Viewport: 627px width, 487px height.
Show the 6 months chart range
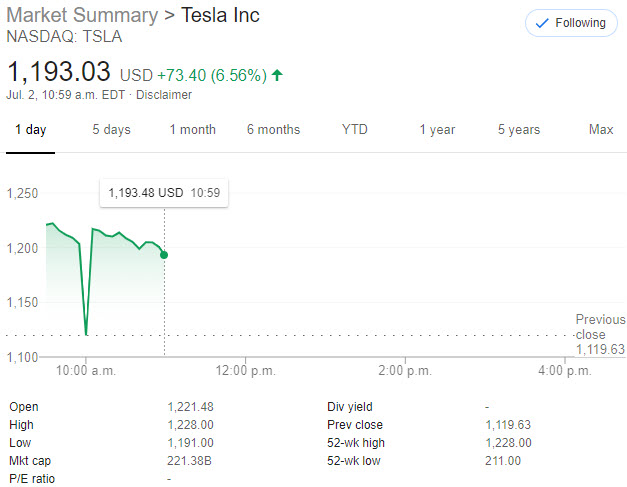point(273,130)
